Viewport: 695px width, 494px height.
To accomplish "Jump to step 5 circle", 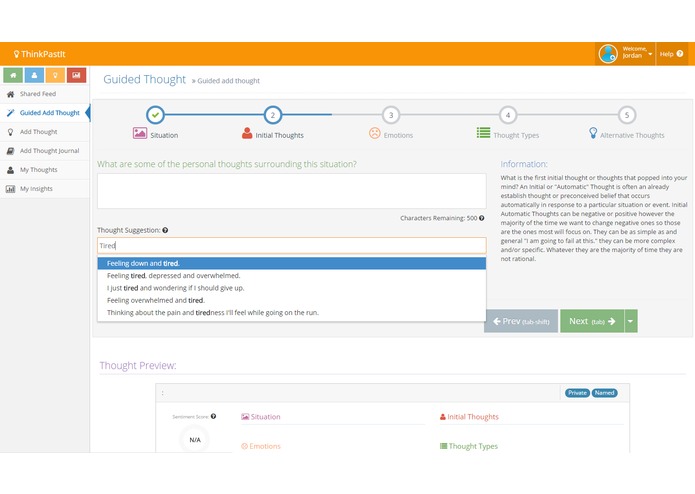I will tap(627, 115).
